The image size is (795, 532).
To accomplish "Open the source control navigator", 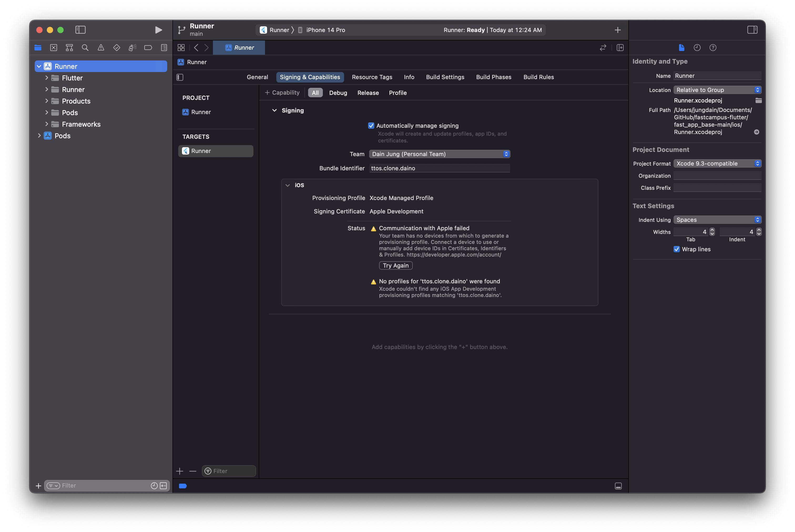I will pyautogui.click(x=54, y=48).
